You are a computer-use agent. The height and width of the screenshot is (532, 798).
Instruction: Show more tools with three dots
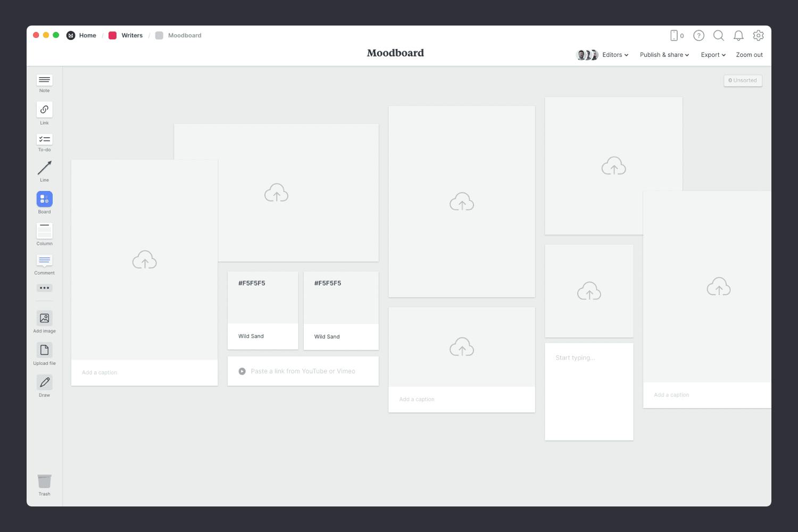(44, 288)
